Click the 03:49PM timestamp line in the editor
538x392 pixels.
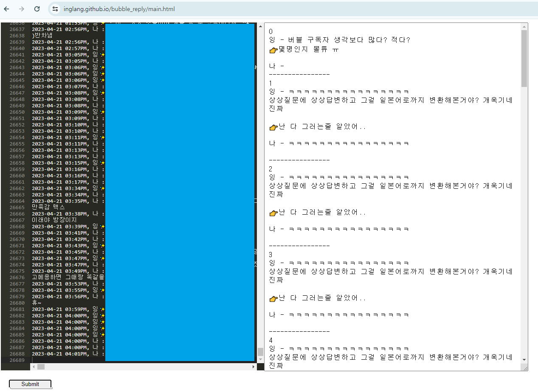(x=68, y=271)
